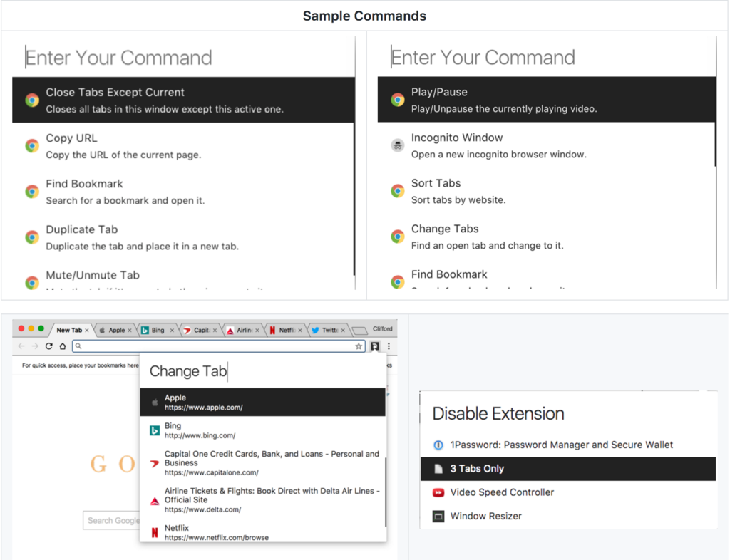Select the Netflix tab result
Viewport: 730px width, 560px height.
(x=263, y=532)
